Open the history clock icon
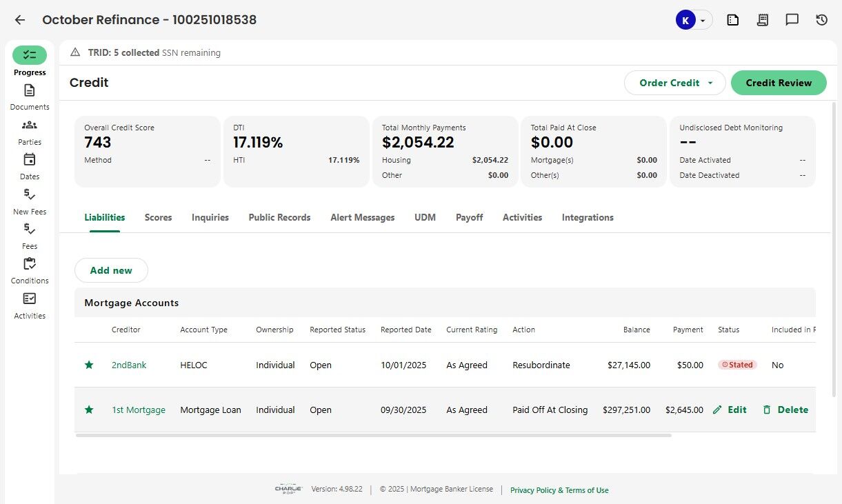This screenshot has height=504, width=842. click(x=821, y=20)
